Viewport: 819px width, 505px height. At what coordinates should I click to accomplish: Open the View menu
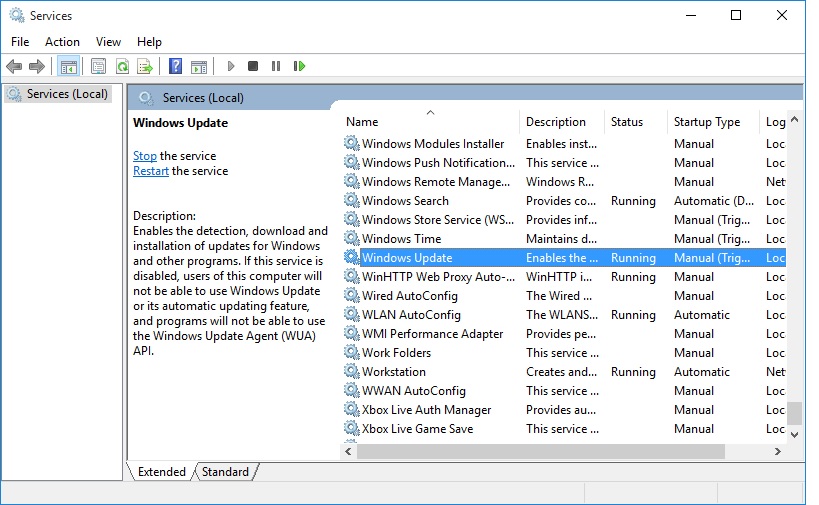click(108, 42)
